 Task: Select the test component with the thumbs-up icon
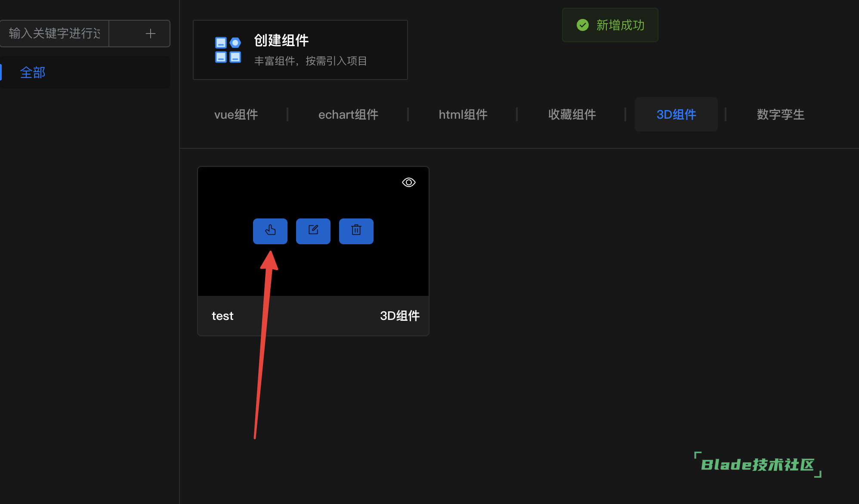point(270,231)
